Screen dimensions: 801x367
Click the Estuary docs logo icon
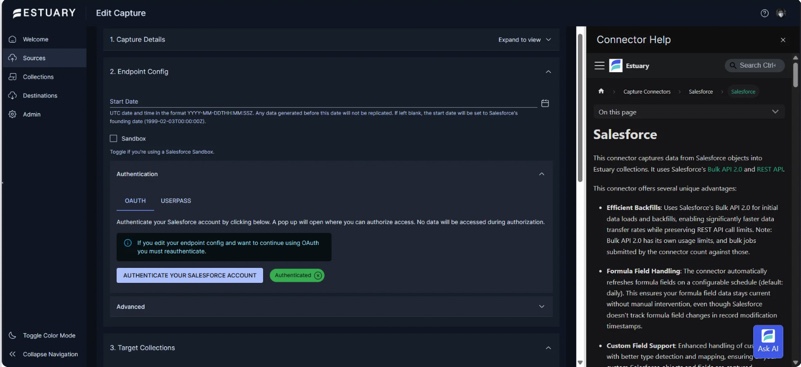coord(616,65)
